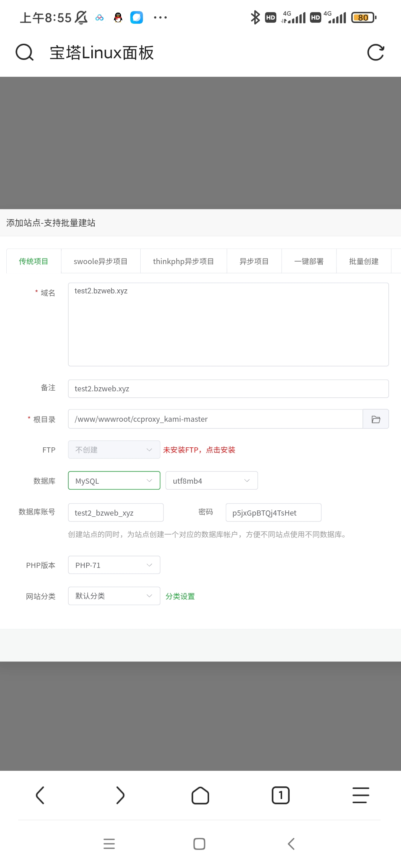Tap 添加站点-支持批量建站 dialog title
401x868 pixels.
pyautogui.click(x=51, y=223)
